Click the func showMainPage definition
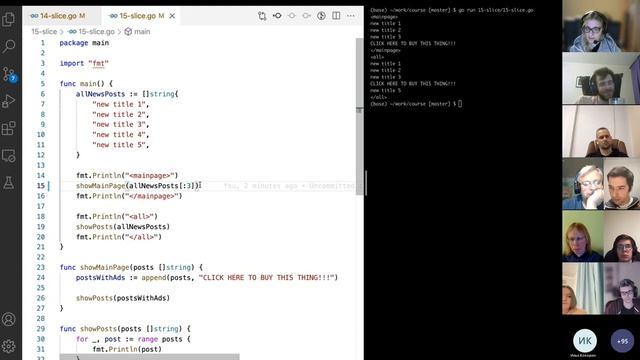This screenshot has height=360, width=640. tap(131, 267)
